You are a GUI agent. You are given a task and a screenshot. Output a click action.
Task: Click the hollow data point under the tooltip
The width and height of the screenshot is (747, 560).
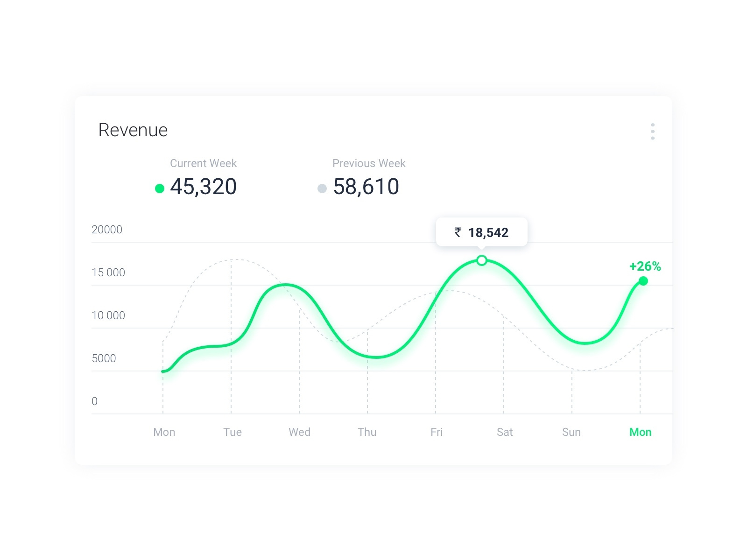point(481,260)
